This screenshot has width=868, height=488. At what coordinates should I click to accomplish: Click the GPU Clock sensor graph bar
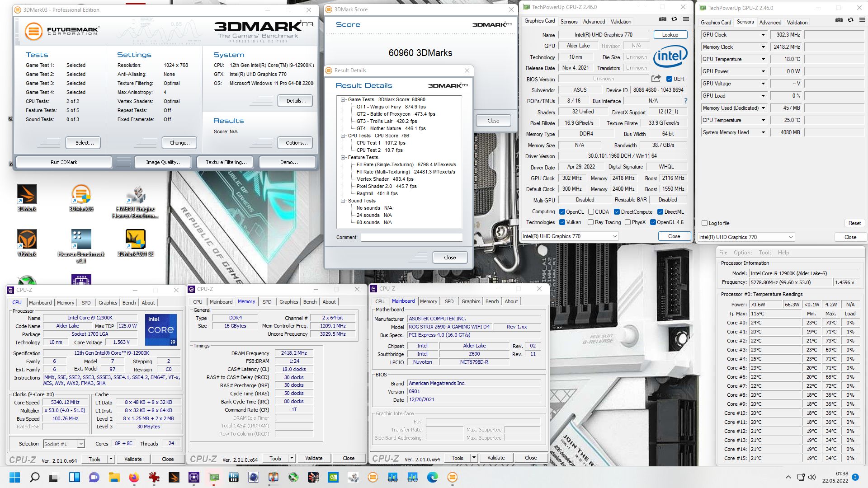coord(835,35)
